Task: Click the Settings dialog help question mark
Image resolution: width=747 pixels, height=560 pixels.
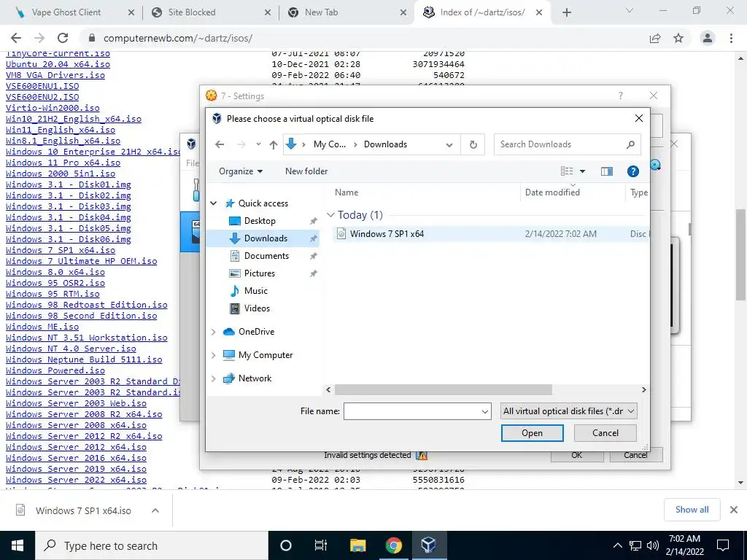Action: click(620, 96)
